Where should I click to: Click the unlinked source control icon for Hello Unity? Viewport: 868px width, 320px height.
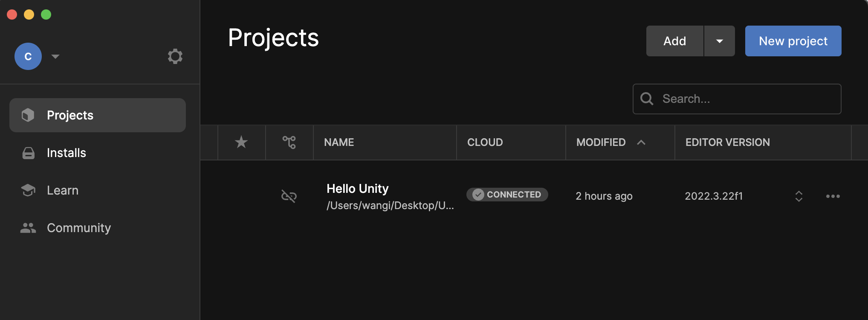pyautogui.click(x=289, y=196)
